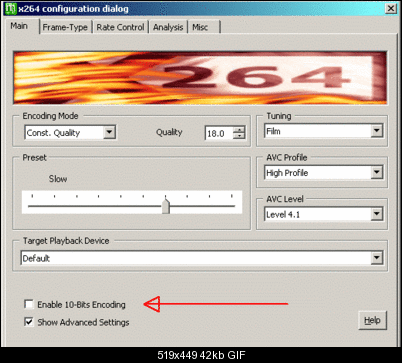Click the Help button
Viewport: 402px width, 363px height.
click(372, 320)
